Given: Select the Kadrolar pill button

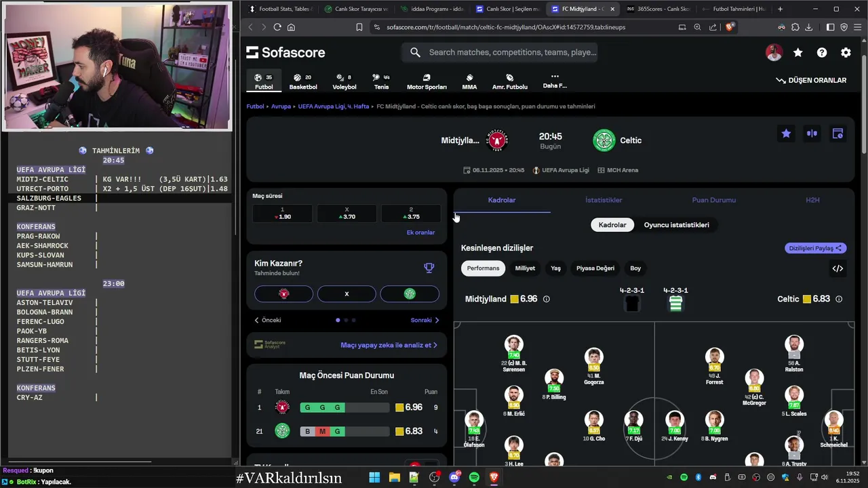Looking at the screenshot, I should tap(612, 225).
